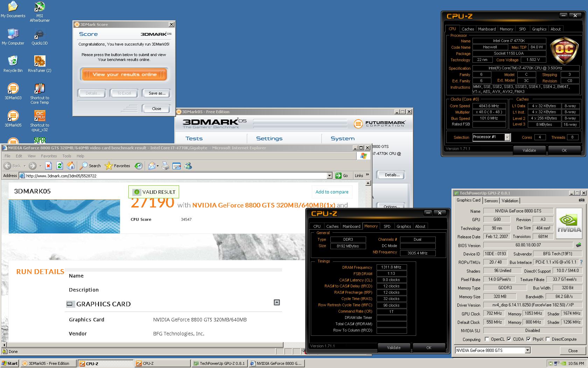Click Validate in CPU-Z CPU window
The width and height of the screenshot is (588, 368).
(529, 150)
